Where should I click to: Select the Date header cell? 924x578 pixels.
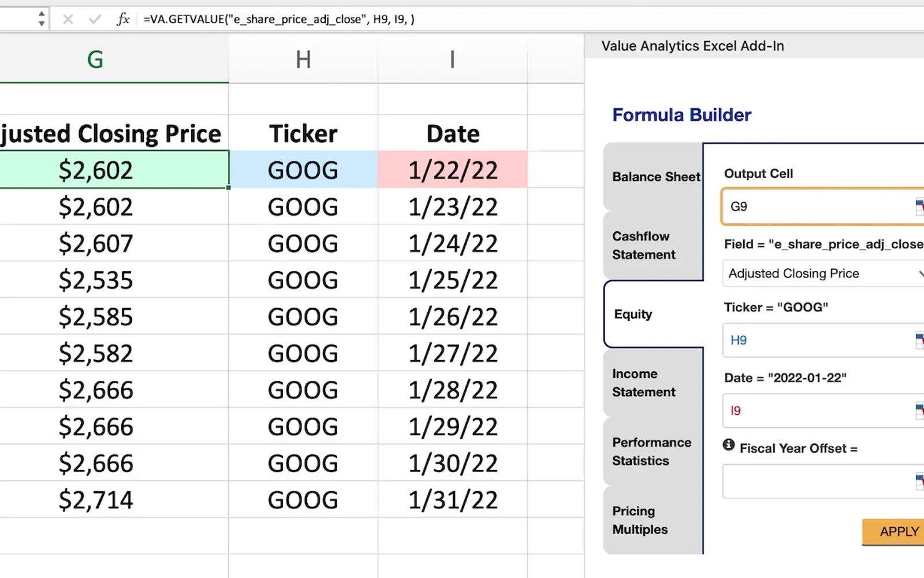pos(453,134)
